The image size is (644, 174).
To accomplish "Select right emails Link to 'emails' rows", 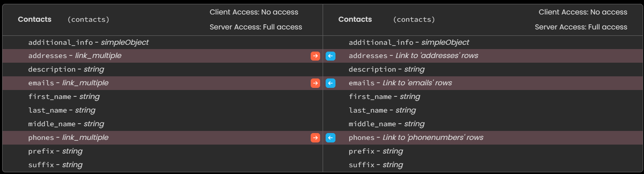I will click(483, 83).
